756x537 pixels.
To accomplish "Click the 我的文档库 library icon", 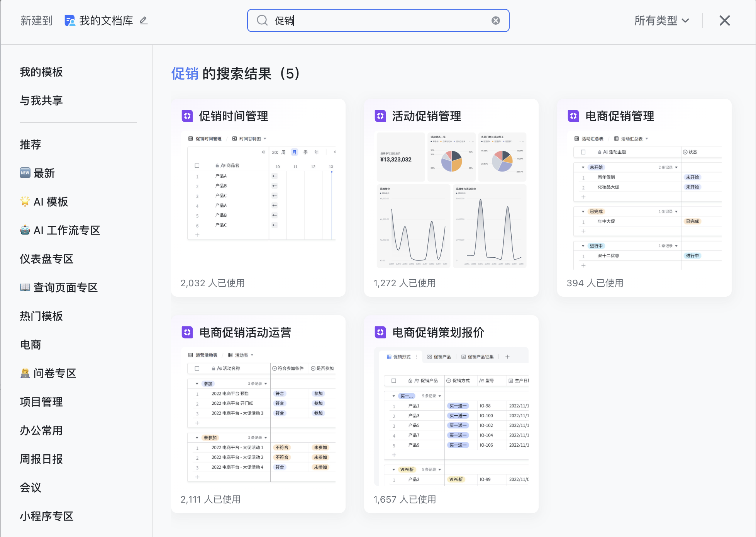I will [x=70, y=20].
